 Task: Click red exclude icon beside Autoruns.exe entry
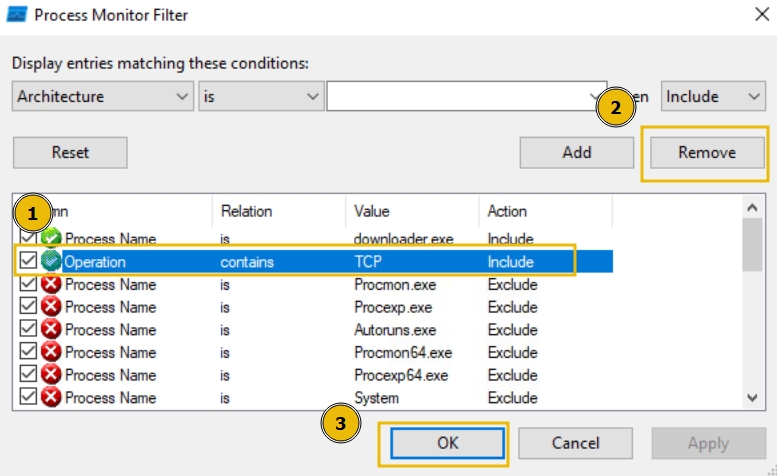51,330
